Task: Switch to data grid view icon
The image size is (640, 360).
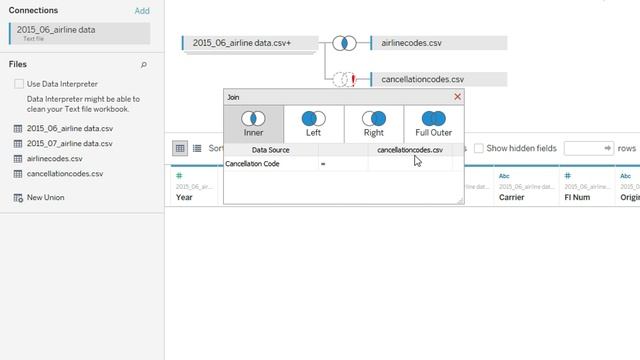Action: coord(180,149)
